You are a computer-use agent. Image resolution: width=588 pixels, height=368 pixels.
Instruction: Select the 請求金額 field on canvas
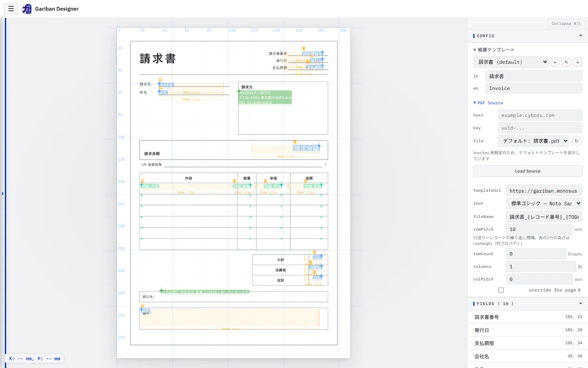click(x=306, y=149)
